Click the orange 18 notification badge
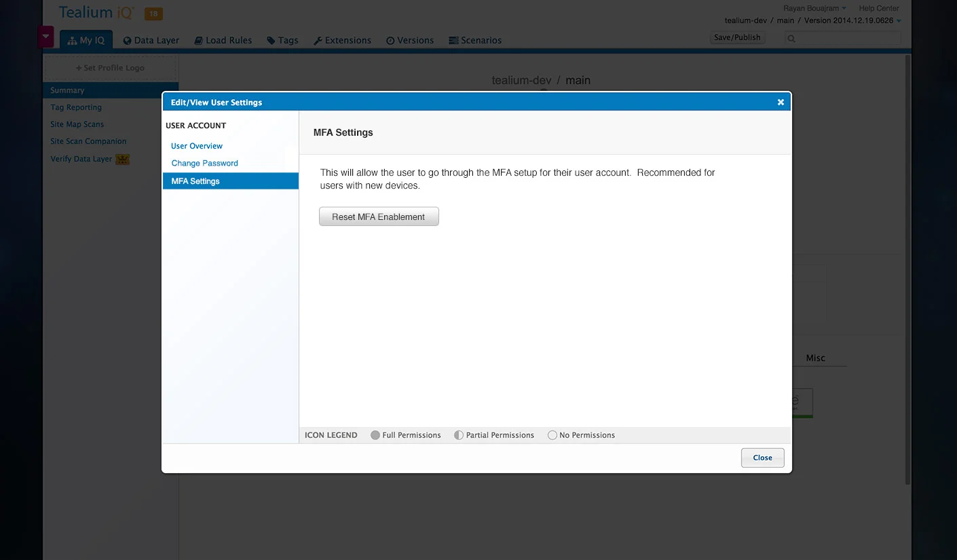957x560 pixels. [x=153, y=14]
